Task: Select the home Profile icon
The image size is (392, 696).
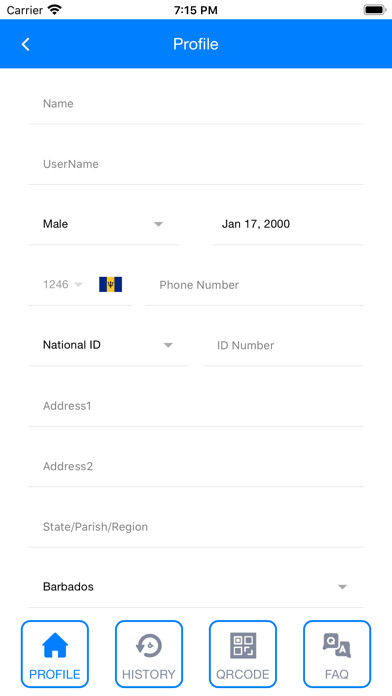Action: 55,645
